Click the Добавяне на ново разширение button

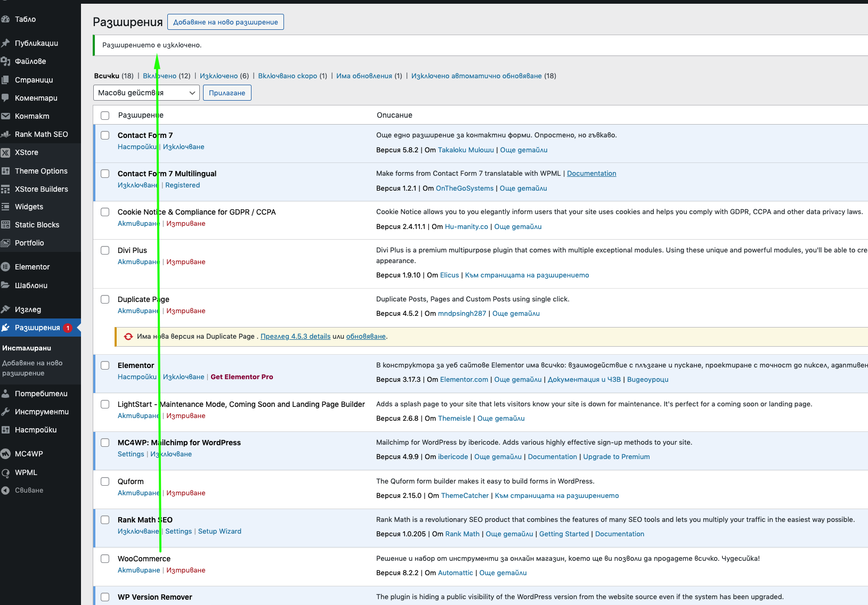coord(225,22)
